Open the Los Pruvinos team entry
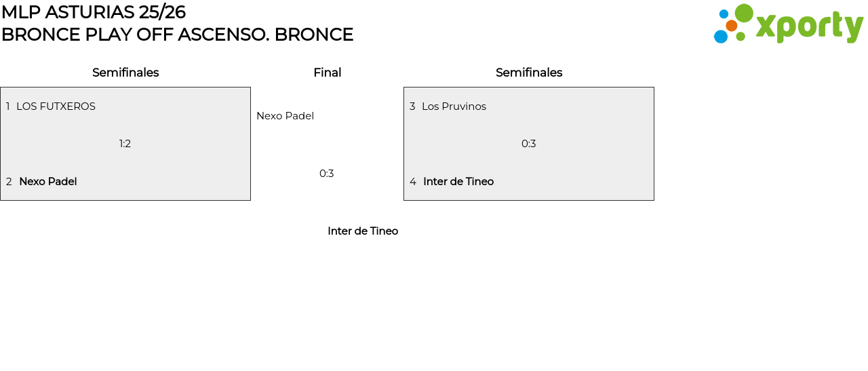Image resolution: width=868 pixels, height=371 pixels. 454,106
